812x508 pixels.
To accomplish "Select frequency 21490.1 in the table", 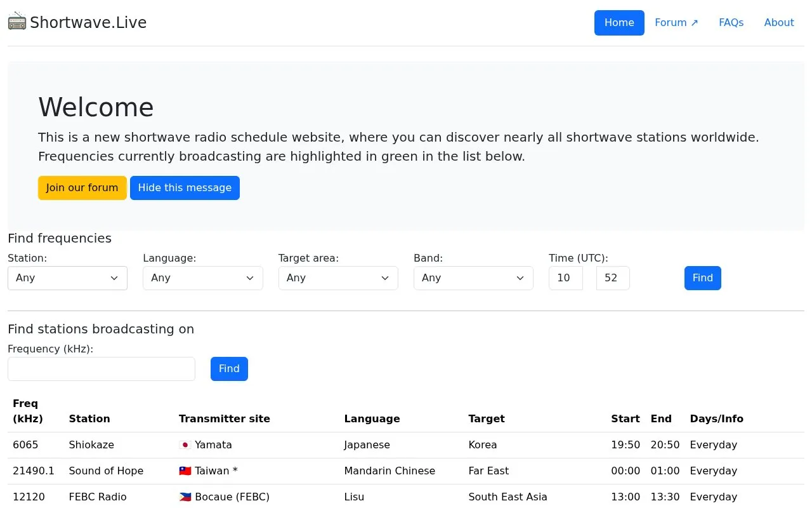I will pyautogui.click(x=34, y=471).
